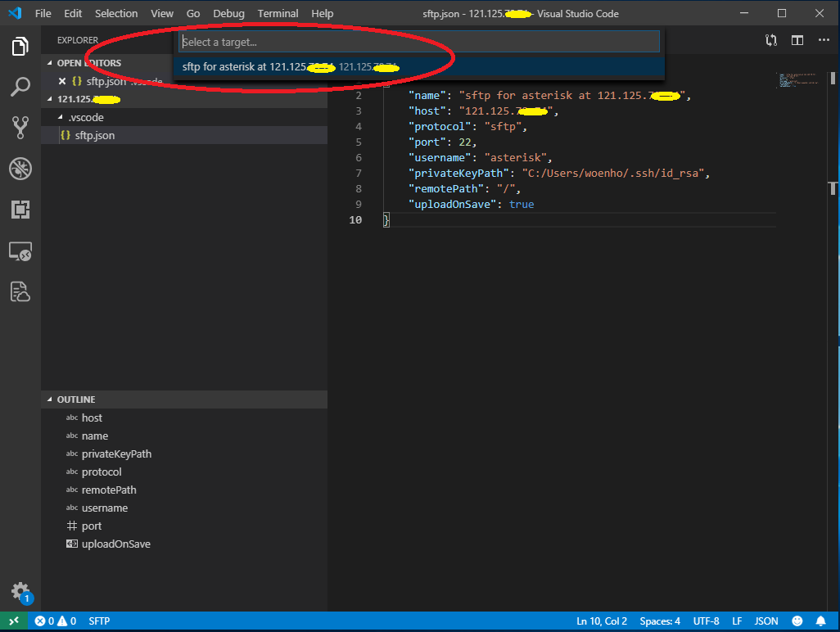Select 'privateKeyPath' in the Outline
This screenshot has width=840, height=632.
click(x=116, y=454)
